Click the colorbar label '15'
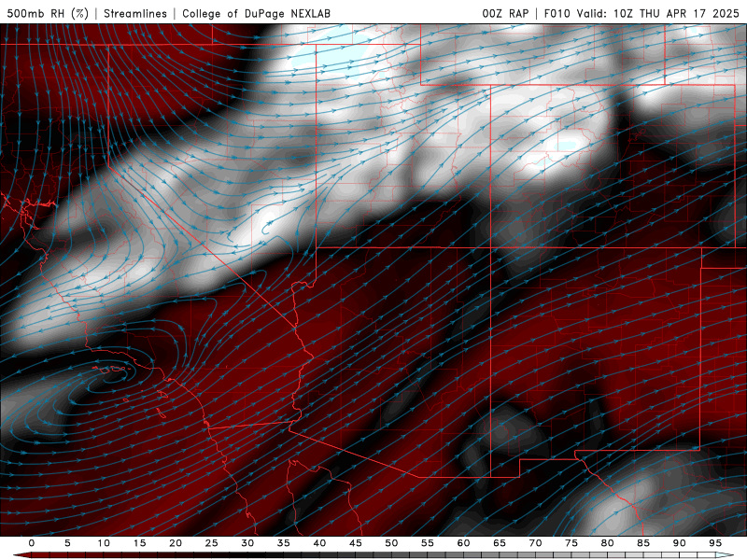The height and width of the screenshot is (560, 747). tap(139, 543)
